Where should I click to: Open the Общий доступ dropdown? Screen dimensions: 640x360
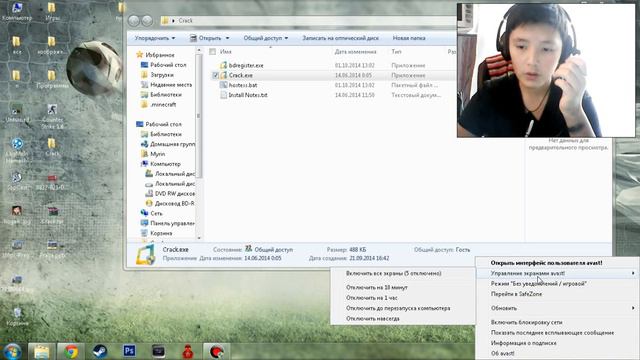[x=266, y=38]
